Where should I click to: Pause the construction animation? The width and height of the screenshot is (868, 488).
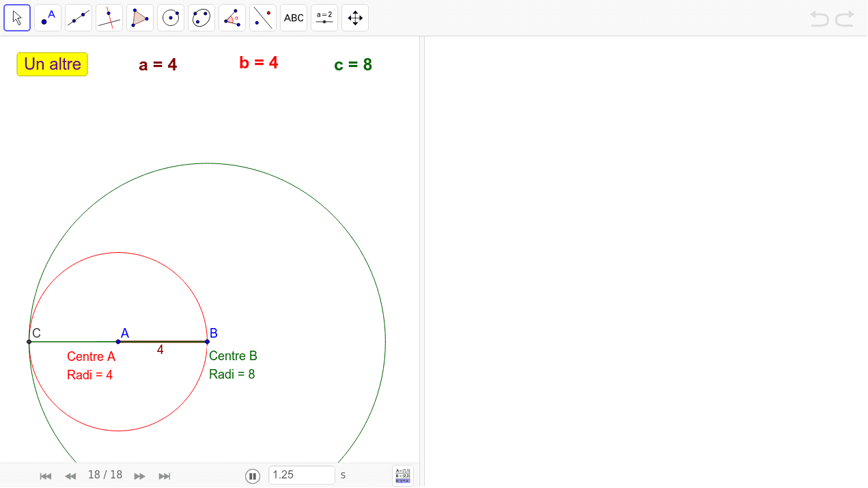click(253, 476)
